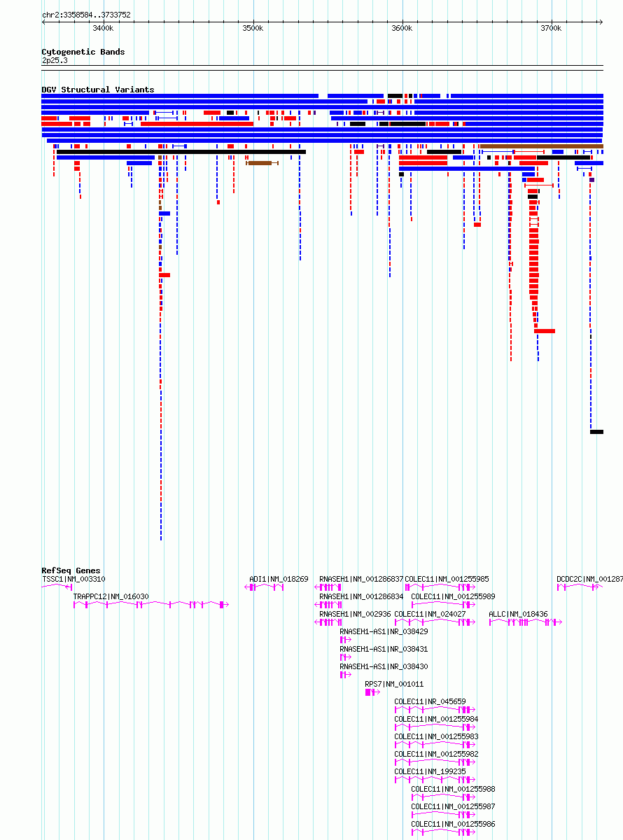Open the COLEC11|NM_001255984 transcript label
623x840 pixels.
tap(436, 719)
